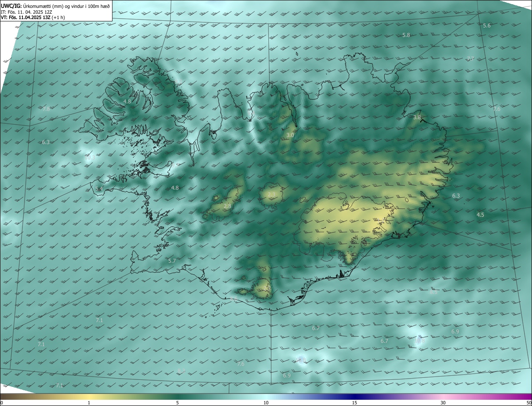532x406 pixels.
Task: Click the title 'UWC/IG: Úrkomumætti (mm) og vindur í 100m hæð'
Action: click(x=55, y=5)
